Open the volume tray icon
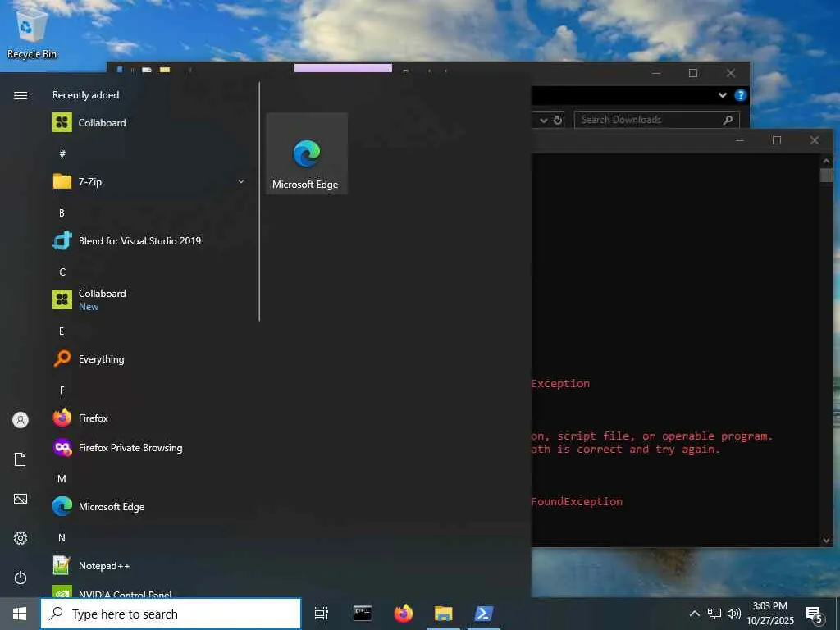Viewport: 840px width, 630px height. (734, 614)
